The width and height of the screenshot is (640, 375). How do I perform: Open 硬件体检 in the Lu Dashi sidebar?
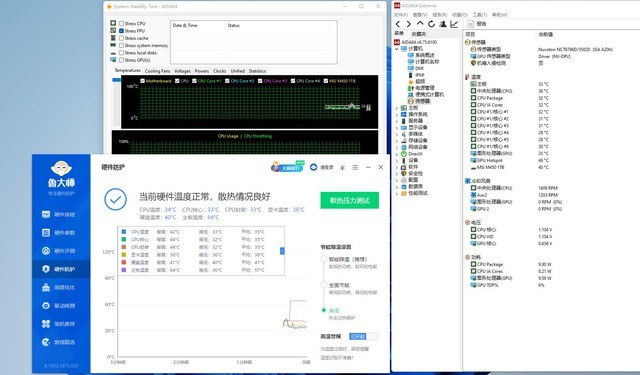pos(58,214)
